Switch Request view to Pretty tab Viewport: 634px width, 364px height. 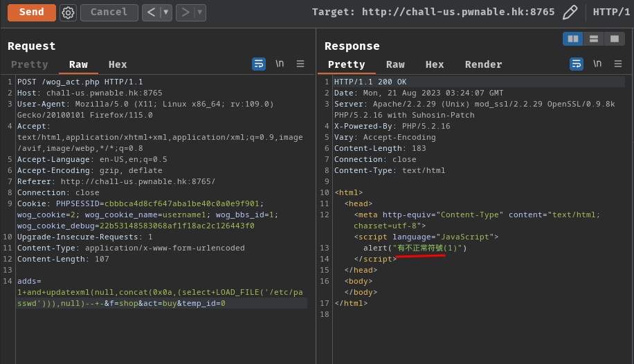(x=30, y=64)
